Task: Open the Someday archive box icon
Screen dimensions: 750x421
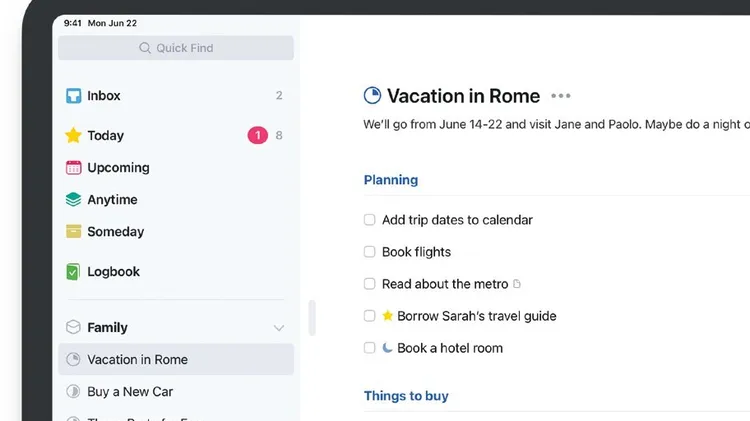Action: [x=73, y=232]
